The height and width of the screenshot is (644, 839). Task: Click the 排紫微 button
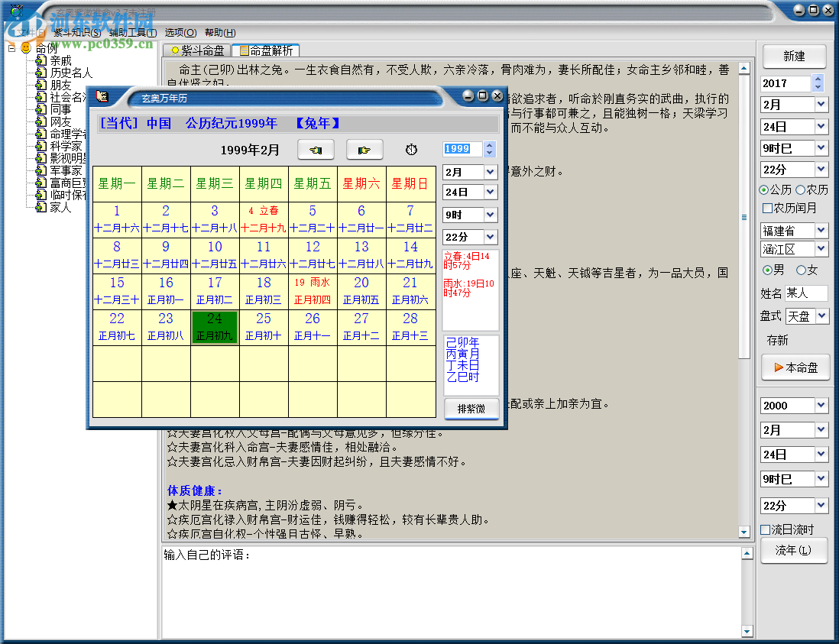point(469,409)
